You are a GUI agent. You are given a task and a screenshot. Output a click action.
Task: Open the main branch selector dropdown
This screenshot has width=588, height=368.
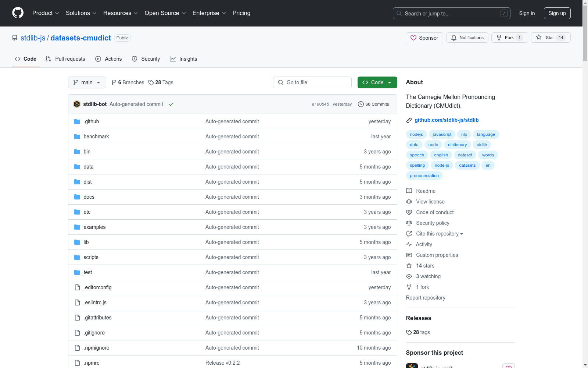tap(87, 82)
